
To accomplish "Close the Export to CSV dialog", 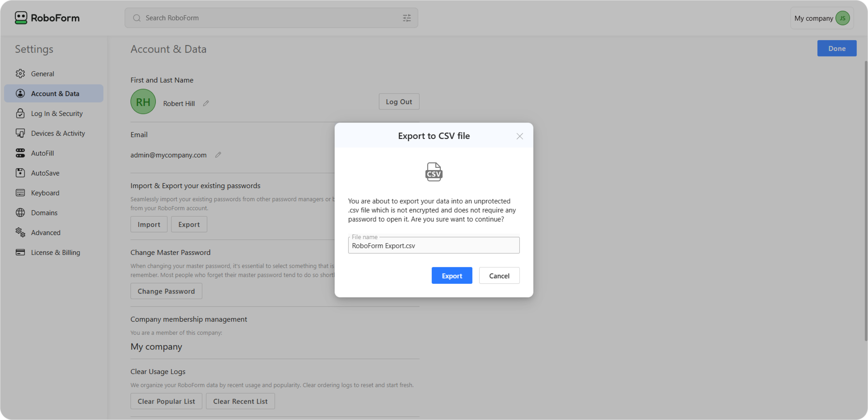I will (x=520, y=136).
